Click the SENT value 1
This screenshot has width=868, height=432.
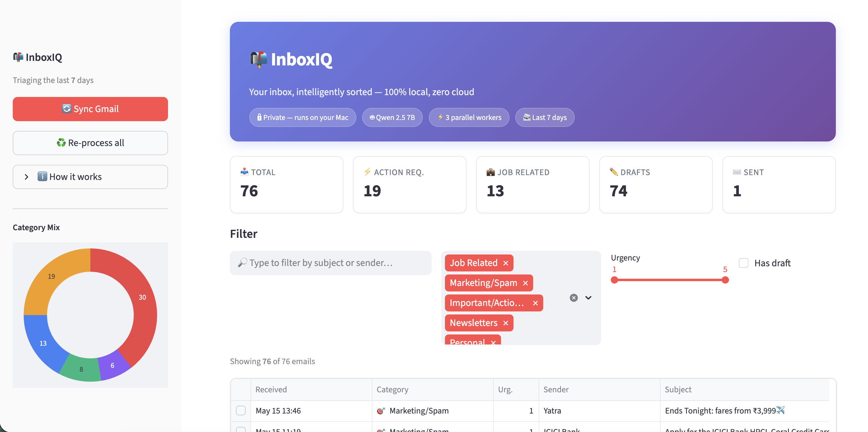[737, 191]
